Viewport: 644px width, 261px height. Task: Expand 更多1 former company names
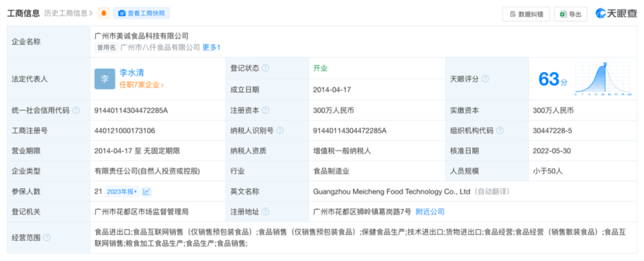pyautogui.click(x=211, y=47)
